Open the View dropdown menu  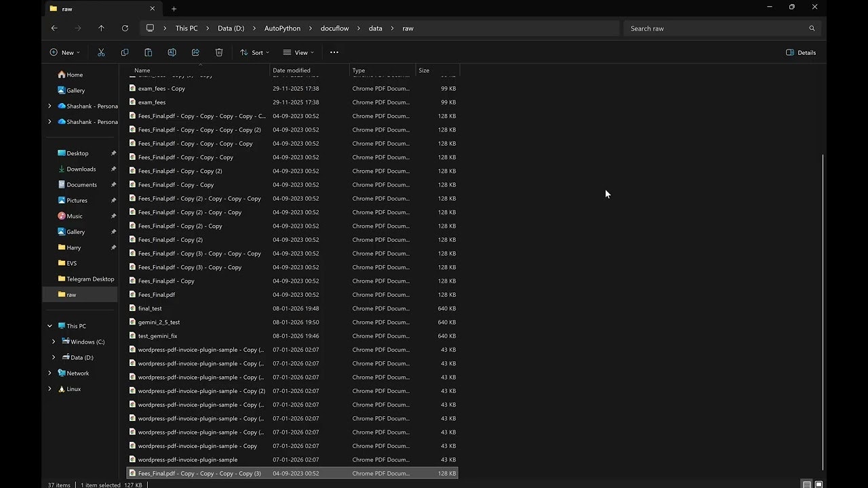pyautogui.click(x=298, y=52)
